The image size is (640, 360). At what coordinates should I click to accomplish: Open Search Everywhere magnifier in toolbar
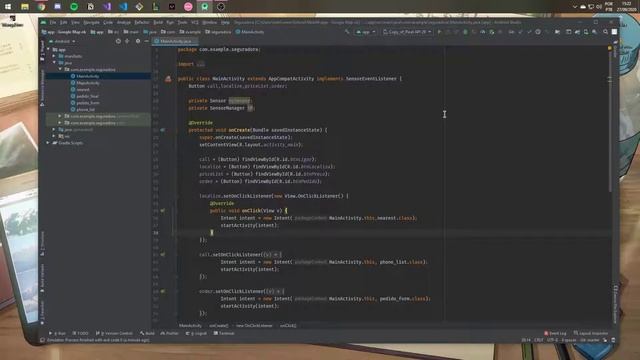[606, 32]
